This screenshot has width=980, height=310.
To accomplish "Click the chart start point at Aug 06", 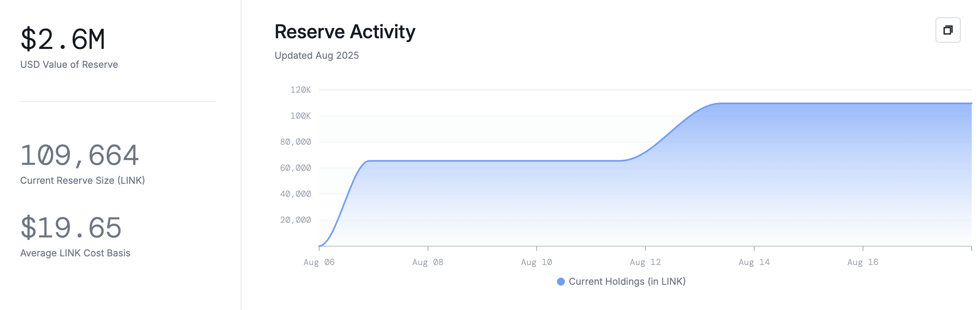I will click(x=319, y=245).
